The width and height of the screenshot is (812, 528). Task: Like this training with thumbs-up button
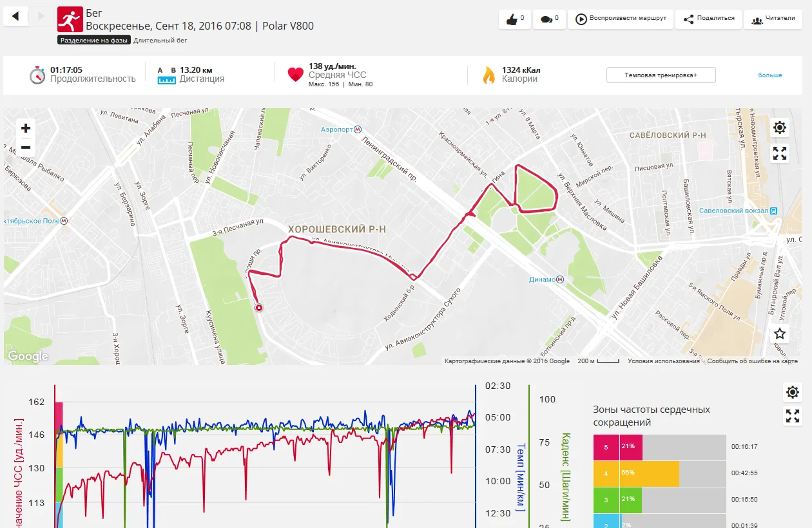514,19
